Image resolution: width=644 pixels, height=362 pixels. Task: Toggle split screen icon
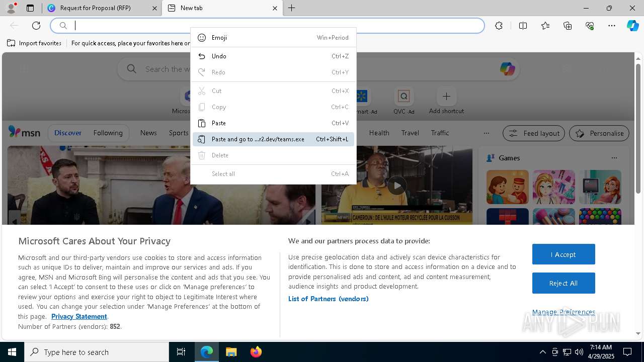(x=523, y=26)
